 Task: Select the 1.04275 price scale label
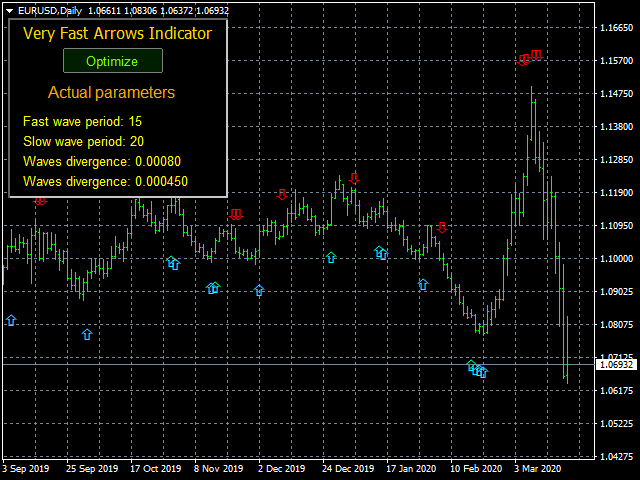point(616,456)
